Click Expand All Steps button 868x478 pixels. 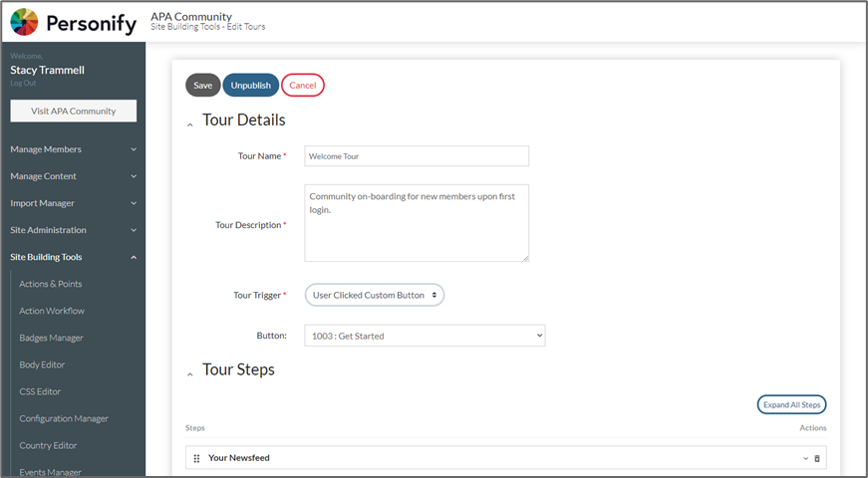[x=791, y=404]
